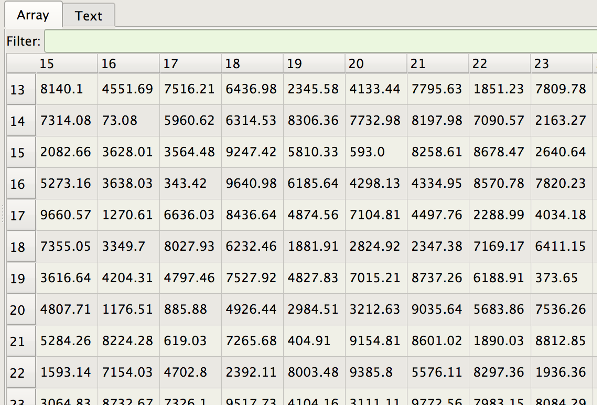Click the Filter input field
Image resolution: width=597 pixels, height=405 pixels.
321,41
